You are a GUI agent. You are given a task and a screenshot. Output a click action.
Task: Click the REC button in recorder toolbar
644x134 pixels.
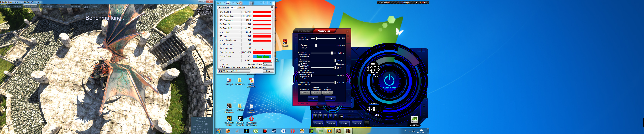(x=425, y=3)
